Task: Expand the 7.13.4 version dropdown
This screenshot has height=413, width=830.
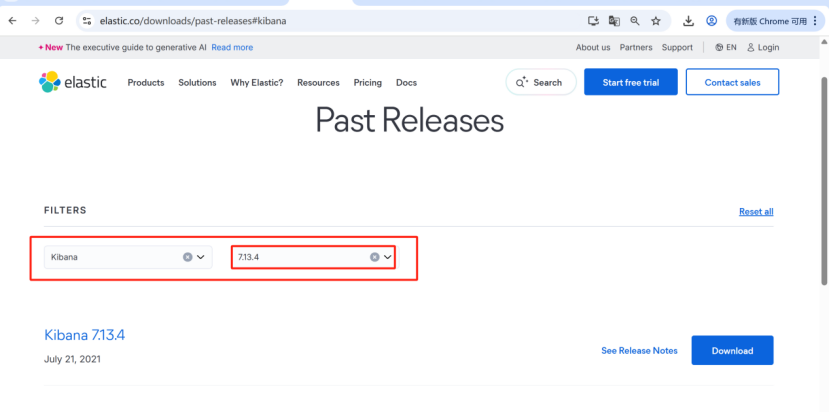Action: point(388,257)
